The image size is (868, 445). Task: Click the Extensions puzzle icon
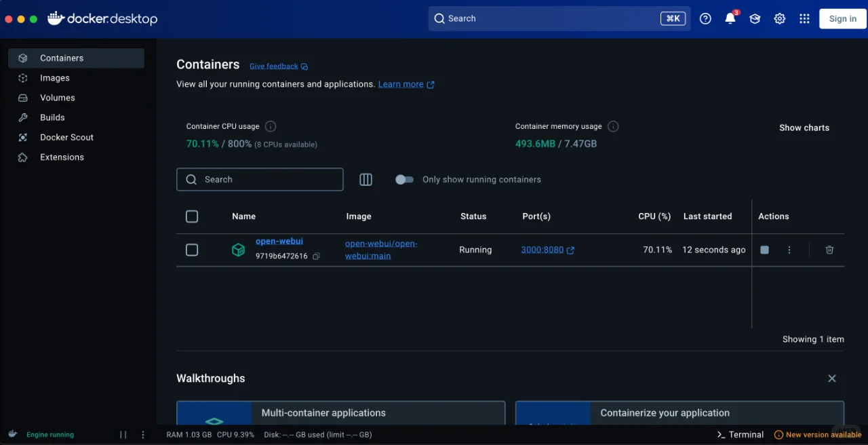tap(23, 157)
